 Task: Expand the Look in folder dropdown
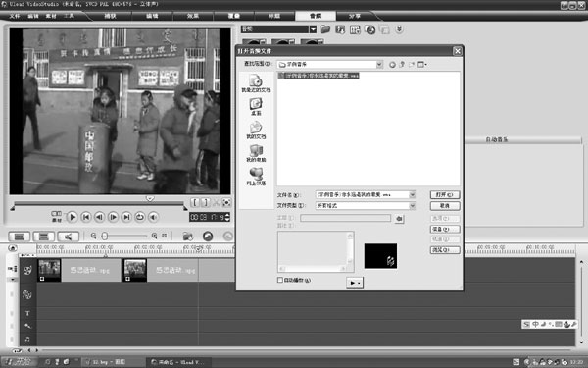[379, 64]
